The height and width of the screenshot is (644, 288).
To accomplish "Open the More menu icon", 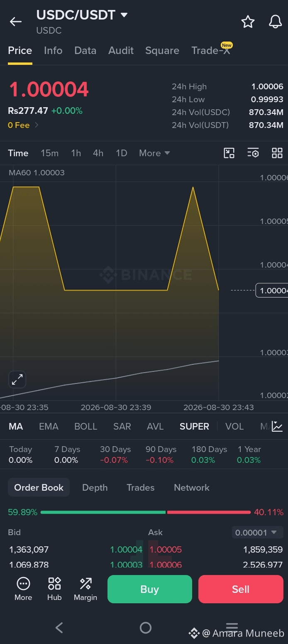I will (23, 589).
